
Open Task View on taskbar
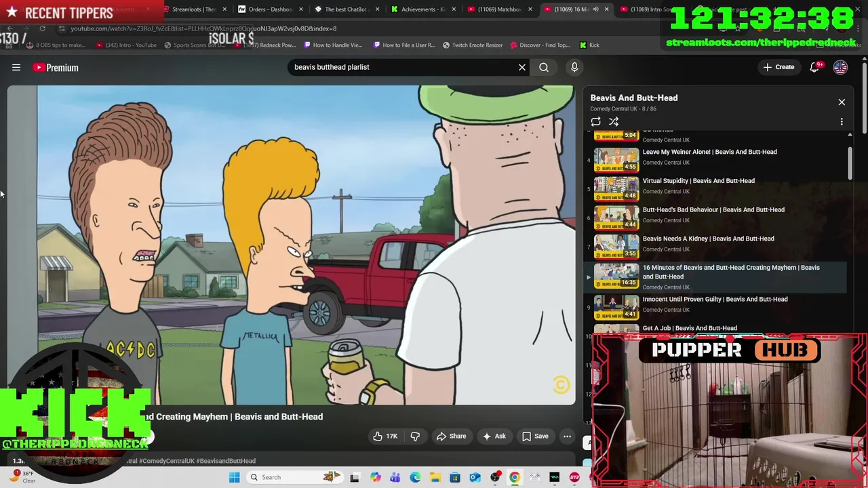coord(354,477)
